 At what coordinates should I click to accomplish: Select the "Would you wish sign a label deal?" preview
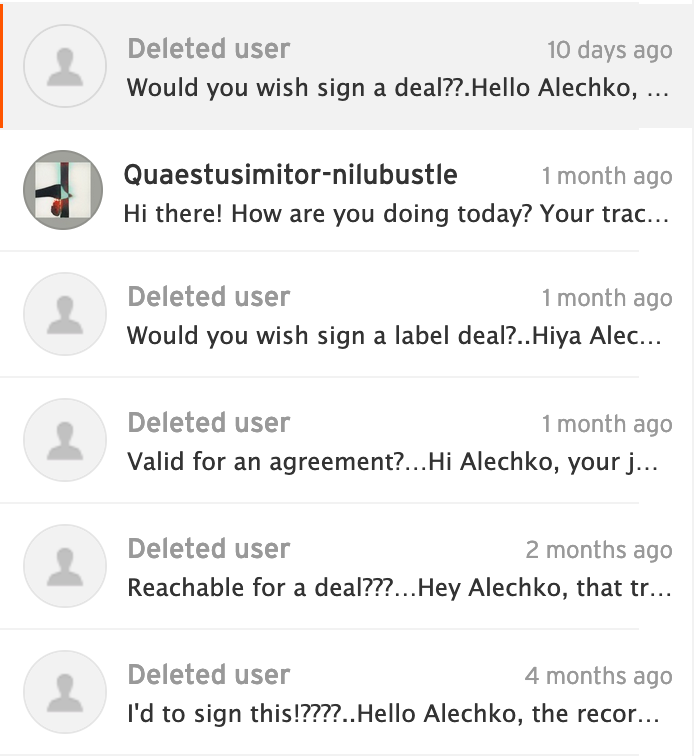pyautogui.click(x=394, y=336)
